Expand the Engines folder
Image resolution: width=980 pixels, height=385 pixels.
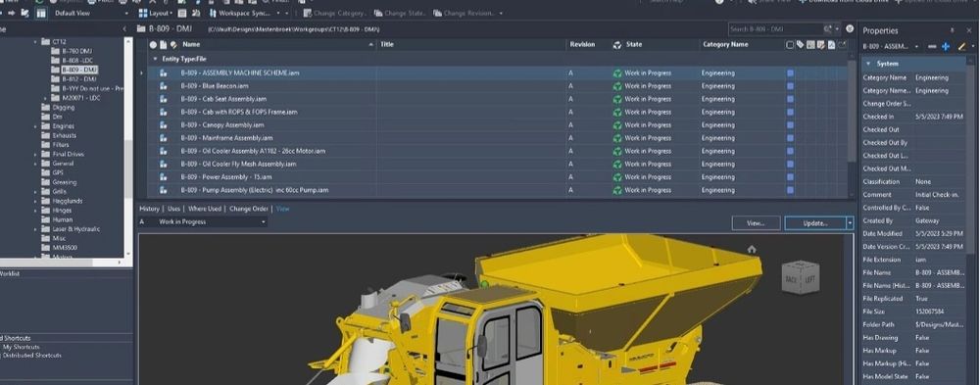[x=35, y=126]
